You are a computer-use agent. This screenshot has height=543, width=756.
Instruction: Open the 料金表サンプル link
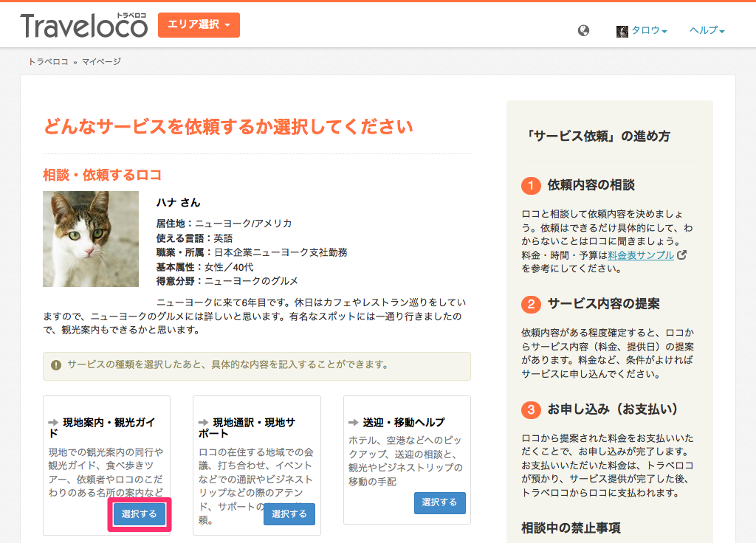point(641,255)
